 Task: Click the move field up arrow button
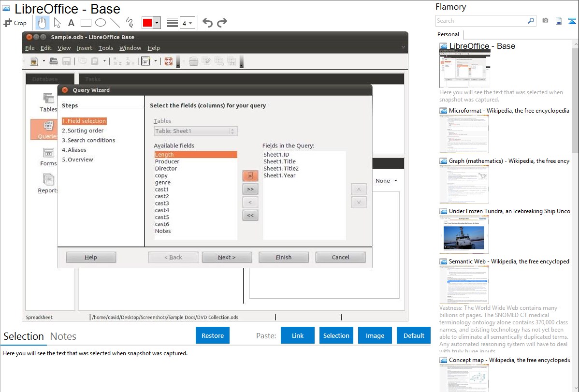359,189
